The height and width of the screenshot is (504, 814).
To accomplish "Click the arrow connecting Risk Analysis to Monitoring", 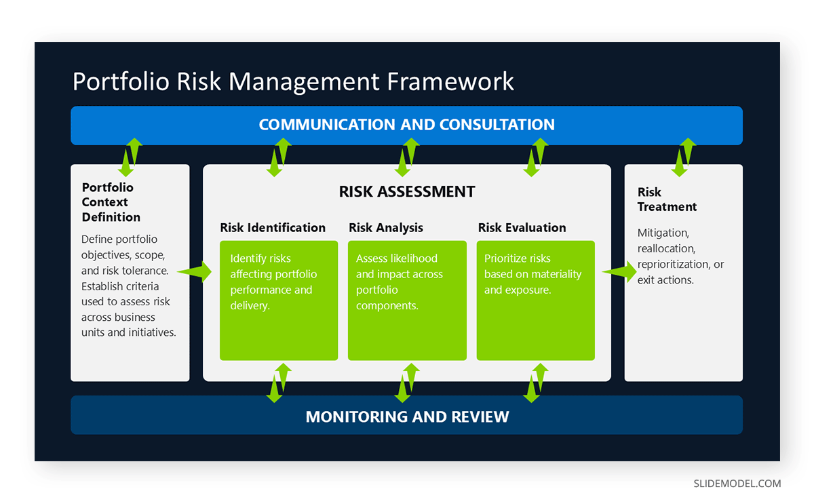I will point(406,383).
